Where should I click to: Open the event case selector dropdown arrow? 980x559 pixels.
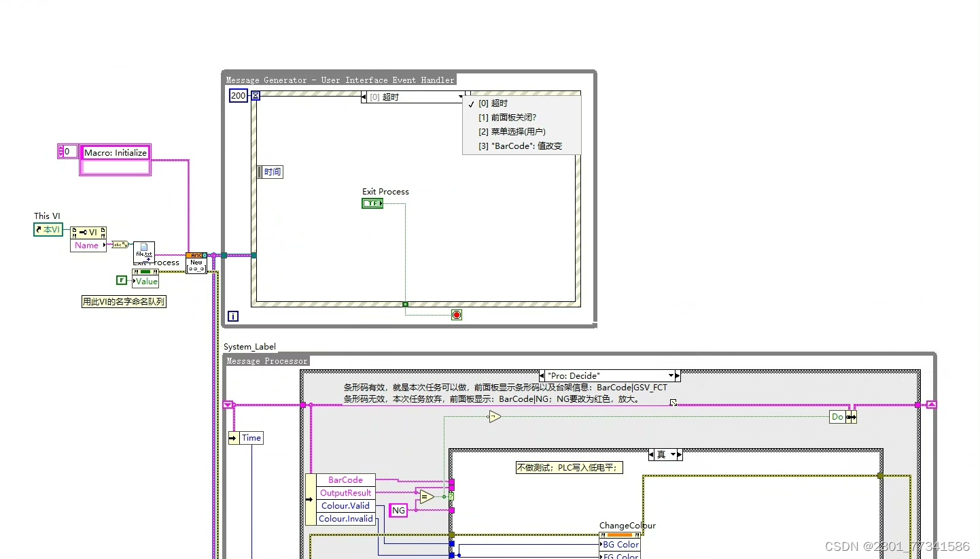pos(461,97)
